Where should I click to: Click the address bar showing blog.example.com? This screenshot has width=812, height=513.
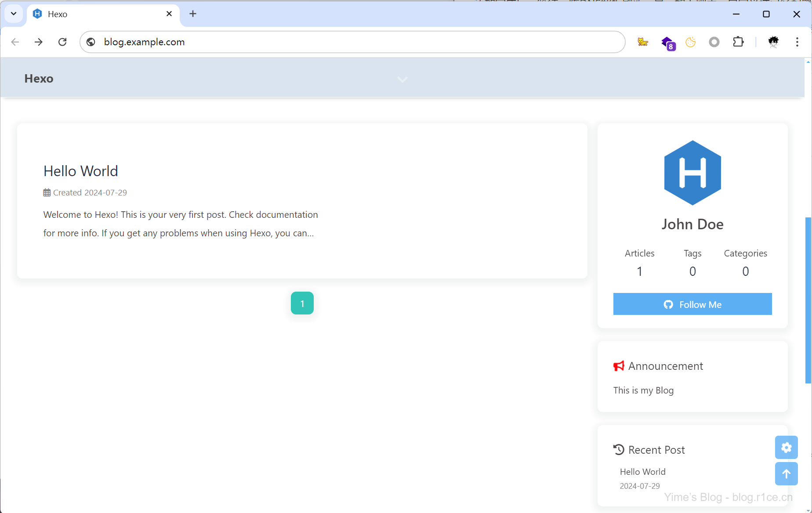352,42
